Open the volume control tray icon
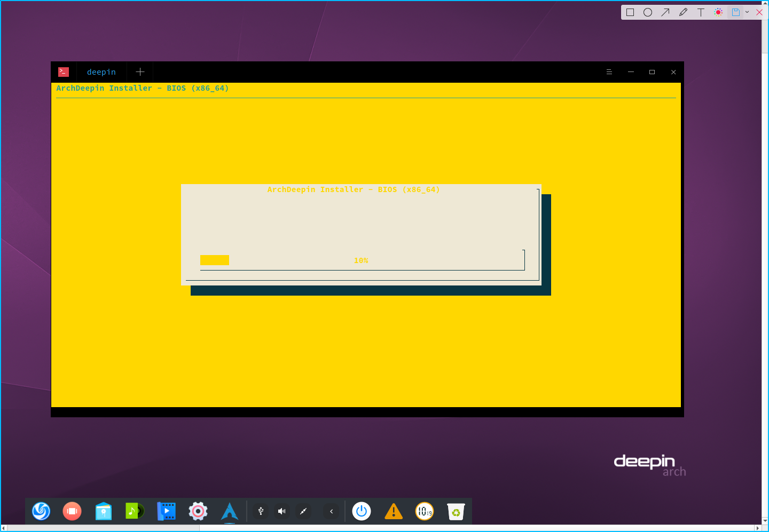Screen dimensions: 769x532 pos(281,511)
